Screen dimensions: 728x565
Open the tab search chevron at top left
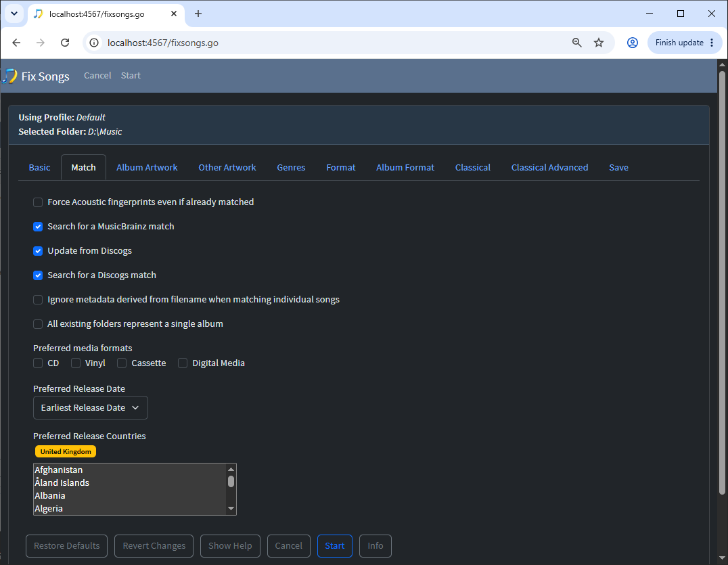tap(14, 14)
